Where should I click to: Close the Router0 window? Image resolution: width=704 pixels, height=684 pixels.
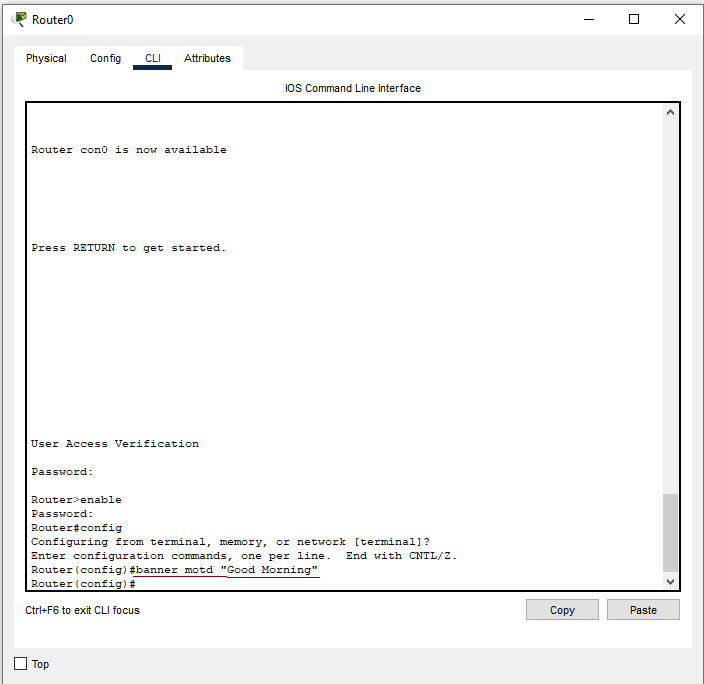[680, 19]
